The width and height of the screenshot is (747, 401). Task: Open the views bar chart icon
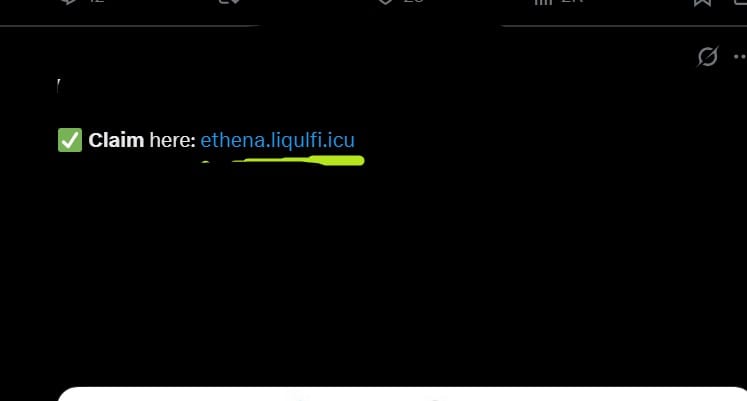tap(543, 2)
